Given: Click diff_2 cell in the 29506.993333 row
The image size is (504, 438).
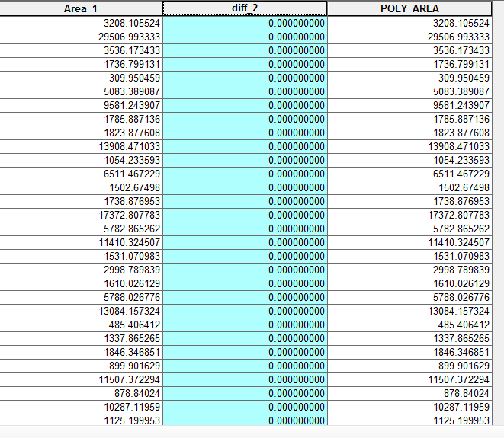Looking at the screenshot, I should [x=245, y=37].
